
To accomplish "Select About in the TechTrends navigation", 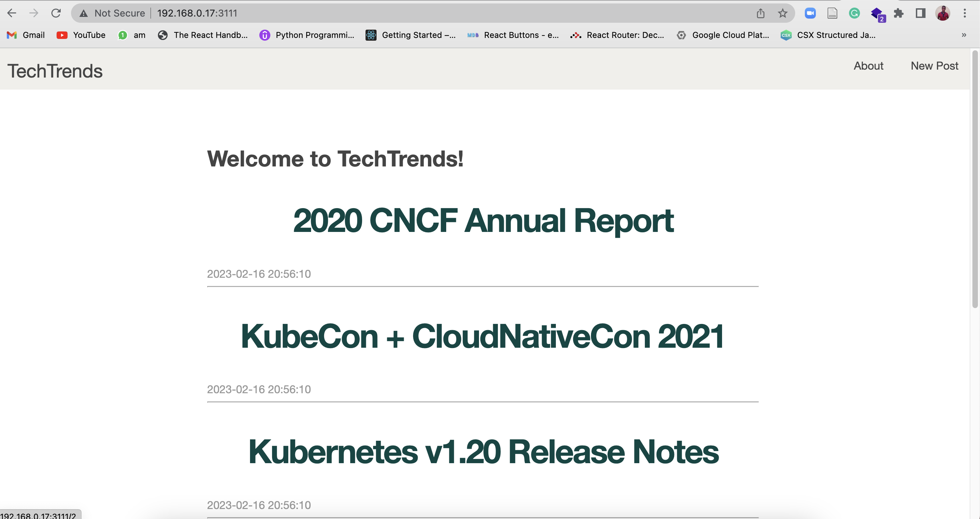I will 869,66.
